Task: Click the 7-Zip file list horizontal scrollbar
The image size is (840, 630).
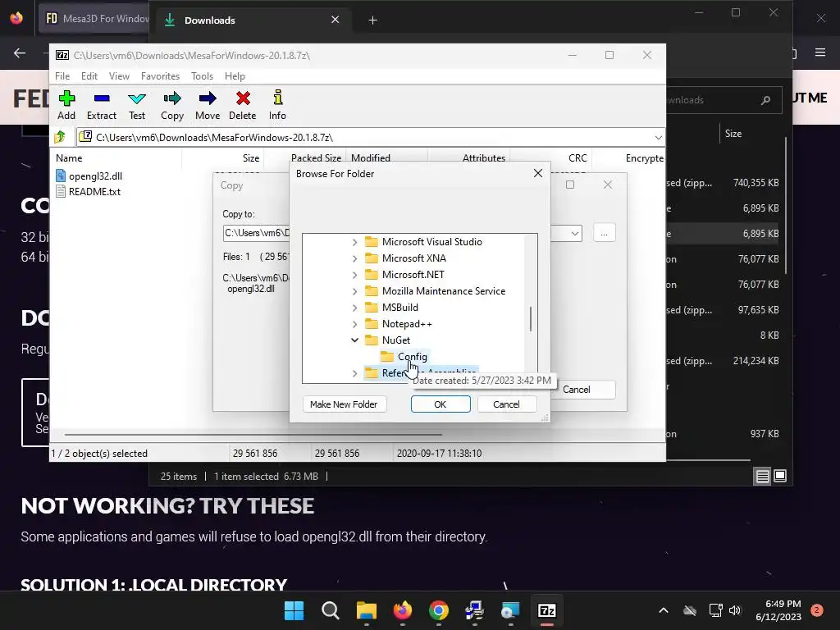Action: click(253, 435)
